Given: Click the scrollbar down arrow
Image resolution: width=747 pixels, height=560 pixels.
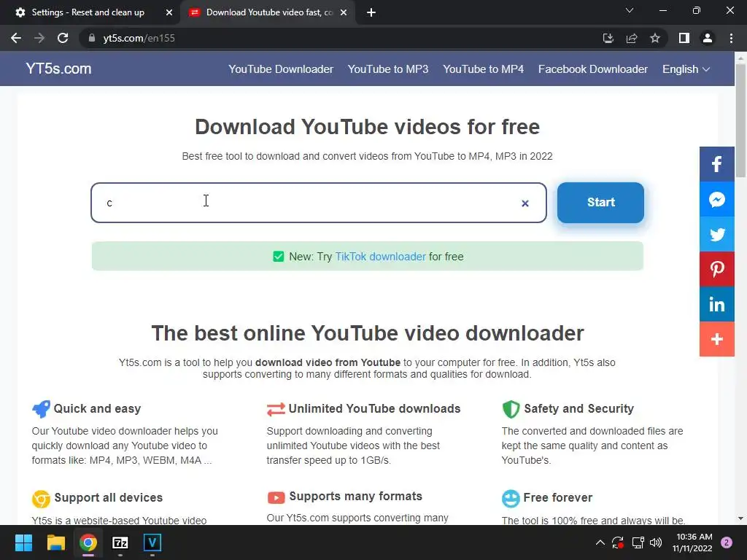Looking at the screenshot, I should click(740, 518).
